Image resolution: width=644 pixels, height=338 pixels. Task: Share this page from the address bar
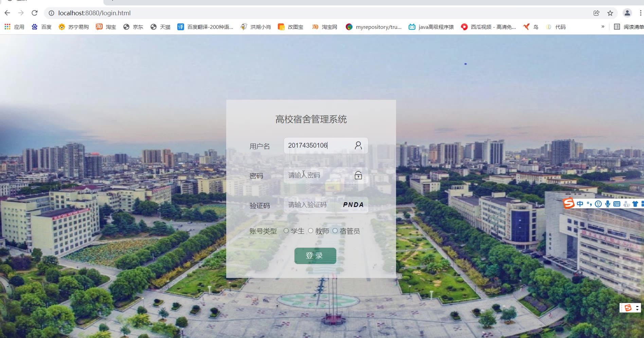tap(596, 13)
